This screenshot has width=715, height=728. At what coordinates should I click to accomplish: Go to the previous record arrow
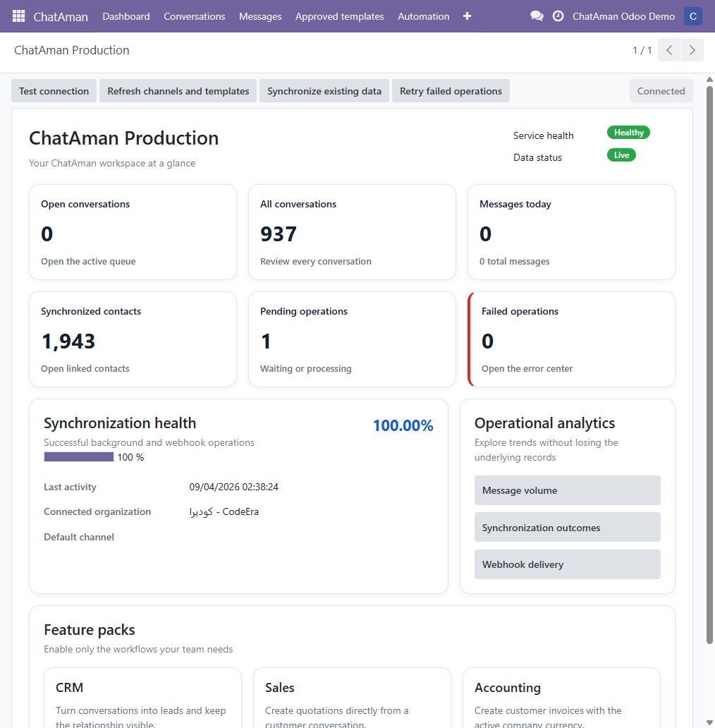pyautogui.click(x=669, y=50)
